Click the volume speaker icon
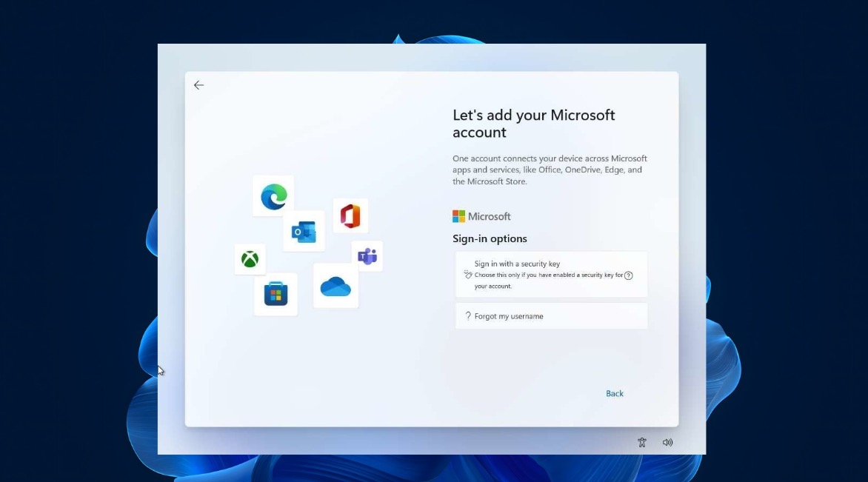 [667, 442]
